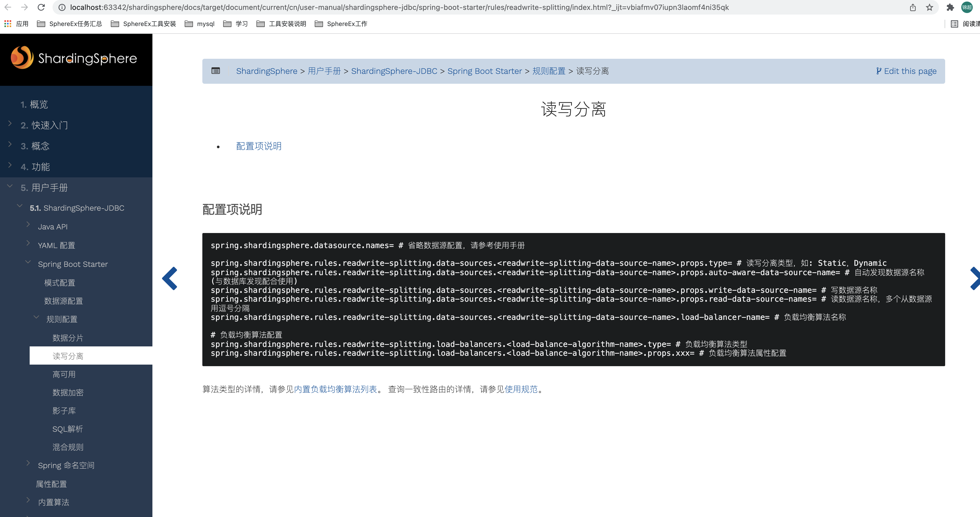Click the site info icon in address bar

point(62,8)
